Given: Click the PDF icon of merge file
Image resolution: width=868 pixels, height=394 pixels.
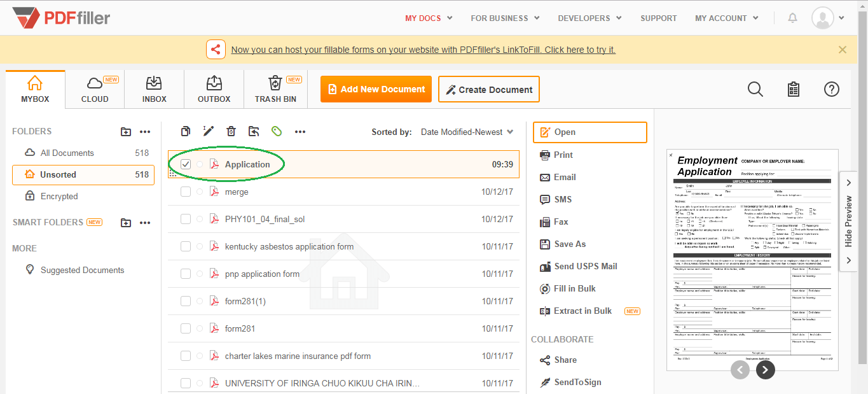Looking at the screenshot, I should [214, 192].
